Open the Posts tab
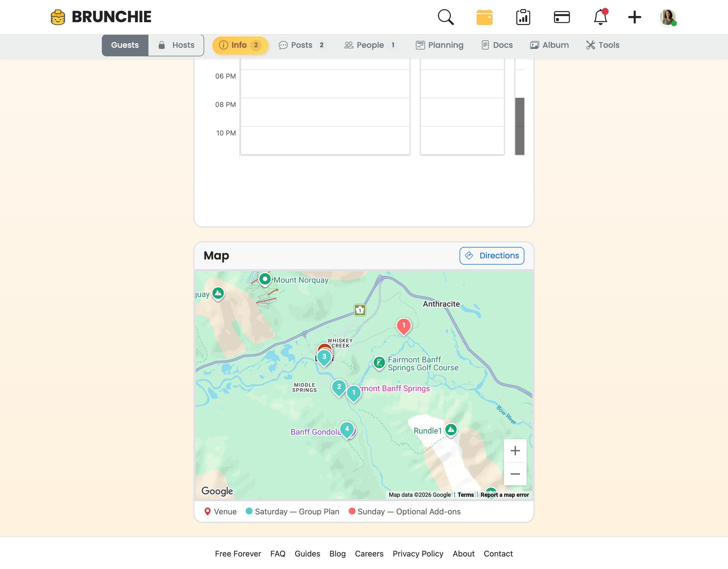Screen dimensions: 728x569 click(302, 45)
